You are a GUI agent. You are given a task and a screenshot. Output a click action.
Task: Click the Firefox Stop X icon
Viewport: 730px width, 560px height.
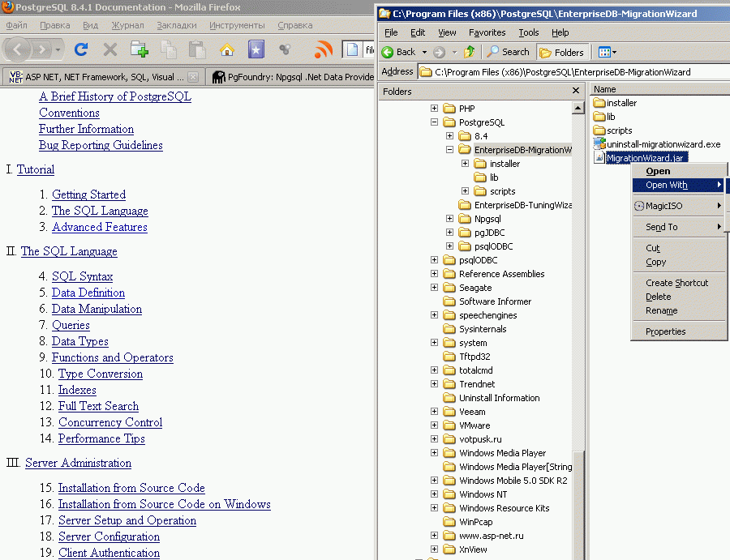pos(110,49)
